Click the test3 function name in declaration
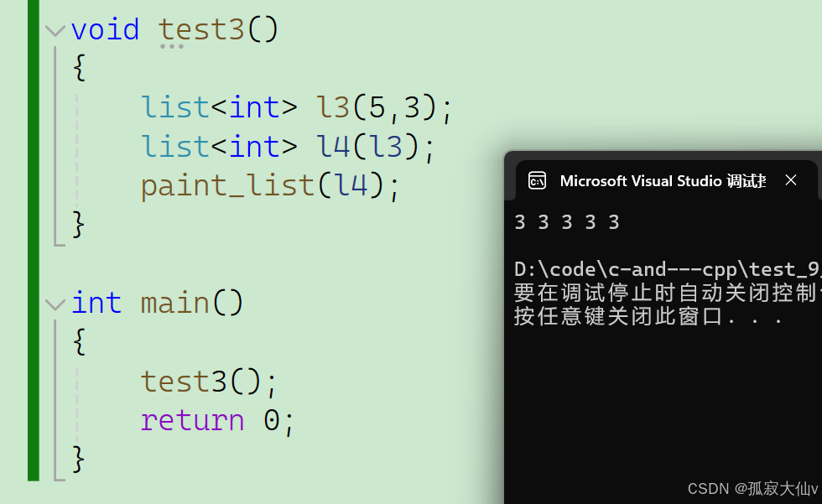The image size is (822, 504). 201,29
